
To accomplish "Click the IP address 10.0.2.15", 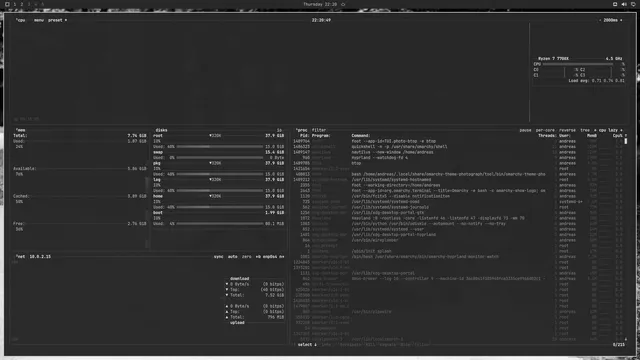I will tap(40, 257).
